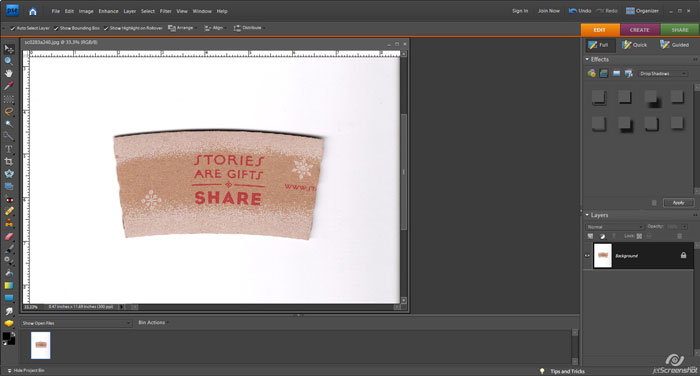Select the Gradient tool
The image size is (700, 376).
[x=8, y=285]
